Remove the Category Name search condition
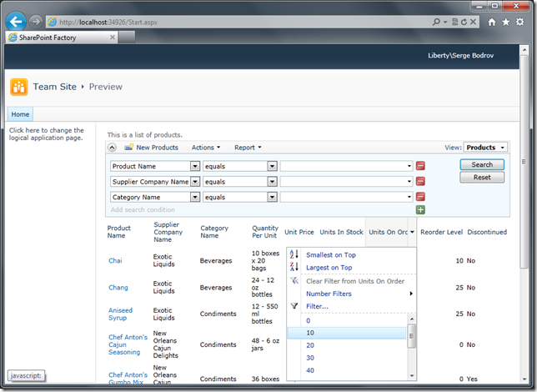The width and height of the screenshot is (537, 392). 420,197
